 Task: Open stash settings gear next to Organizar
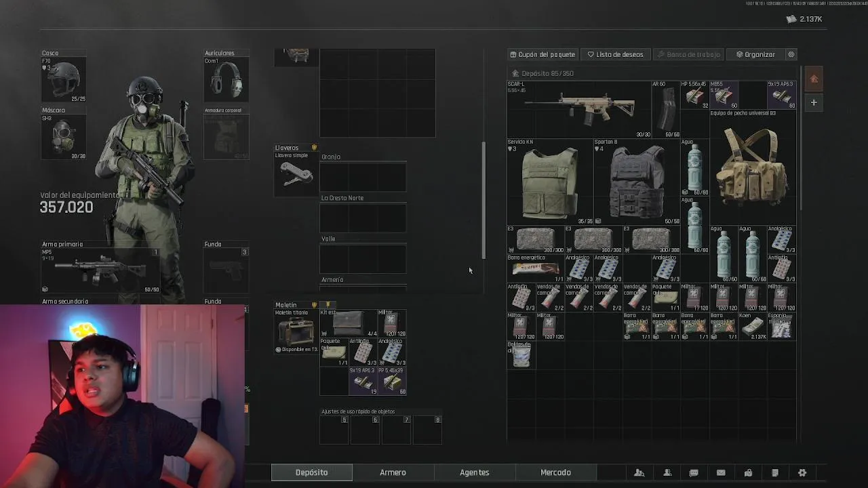click(x=791, y=54)
